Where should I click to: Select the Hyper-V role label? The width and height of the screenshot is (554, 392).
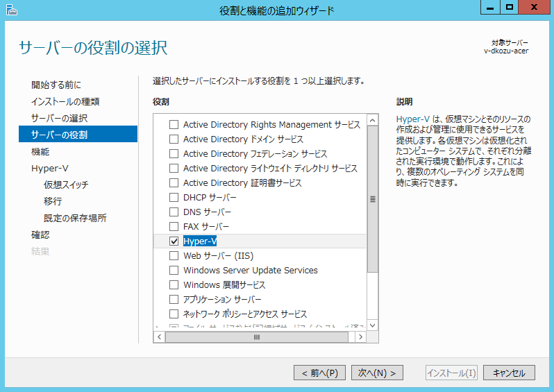pyautogui.click(x=200, y=241)
